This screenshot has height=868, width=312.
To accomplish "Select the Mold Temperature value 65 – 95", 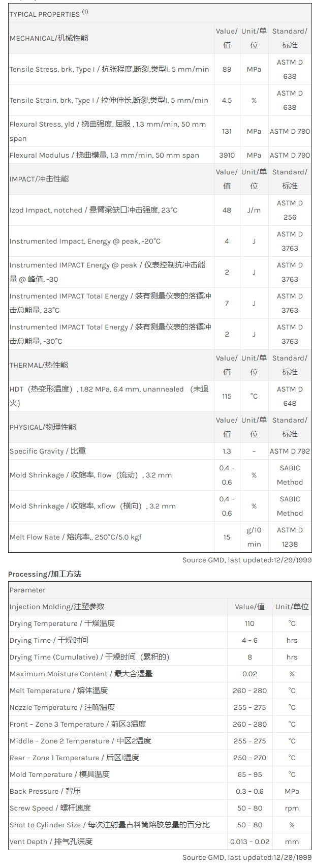I will tap(249, 774).
